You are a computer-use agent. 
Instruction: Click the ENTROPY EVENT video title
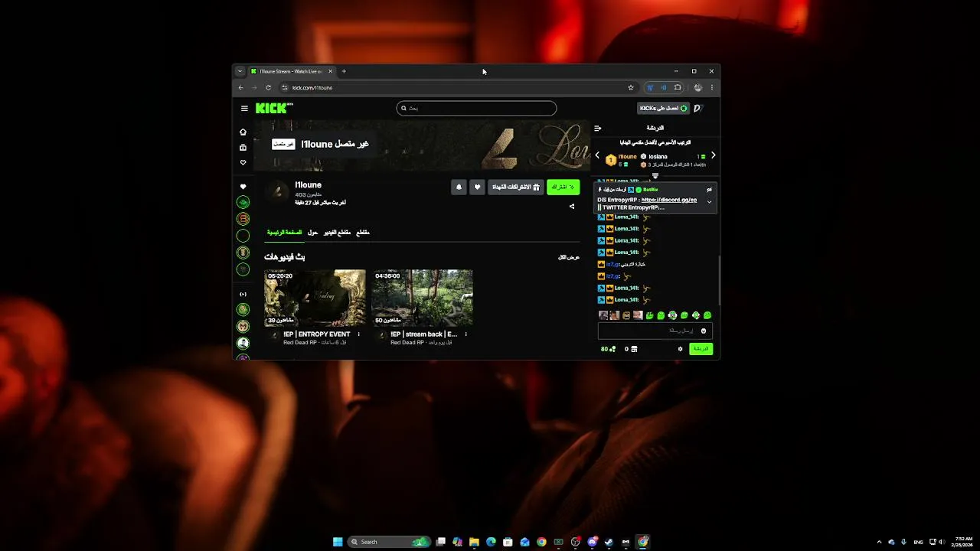317,334
